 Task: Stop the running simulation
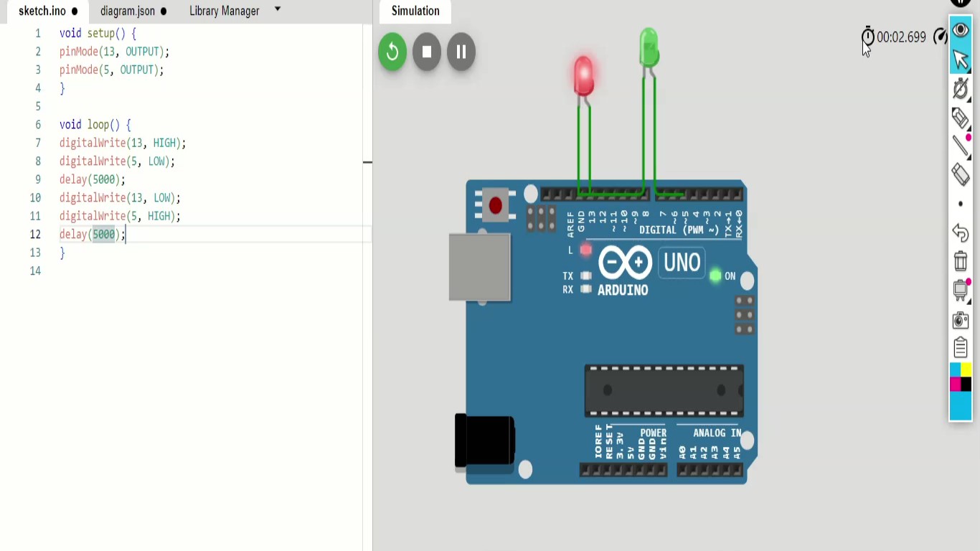(x=427, y=52)
